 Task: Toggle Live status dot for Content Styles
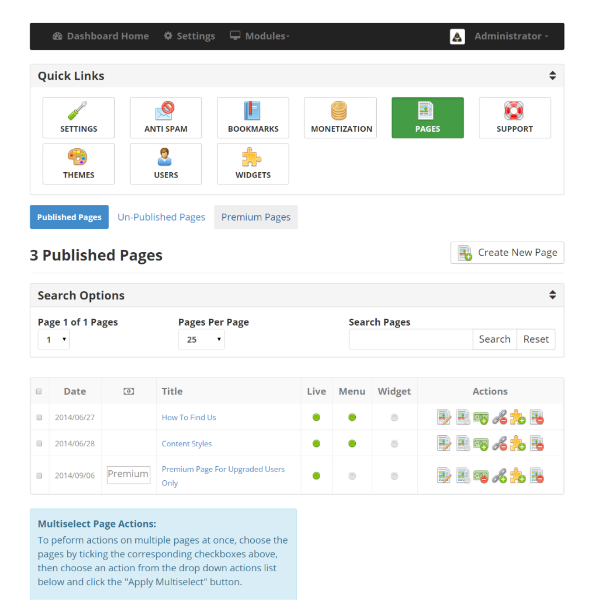(x=316, y=443)
